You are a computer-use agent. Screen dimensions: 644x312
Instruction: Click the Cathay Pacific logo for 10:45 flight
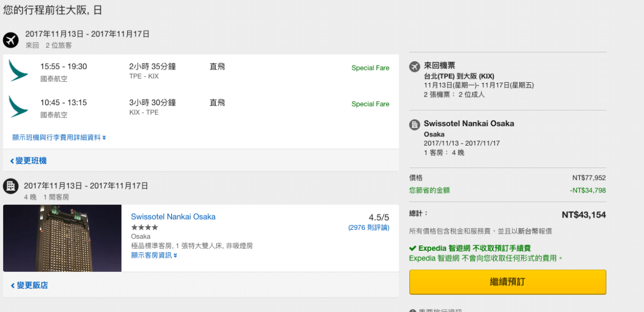pos(18,107)
